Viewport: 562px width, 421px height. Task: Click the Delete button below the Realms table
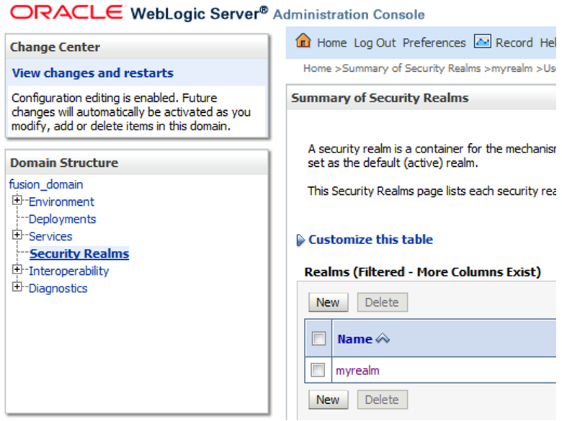[382, 399]
